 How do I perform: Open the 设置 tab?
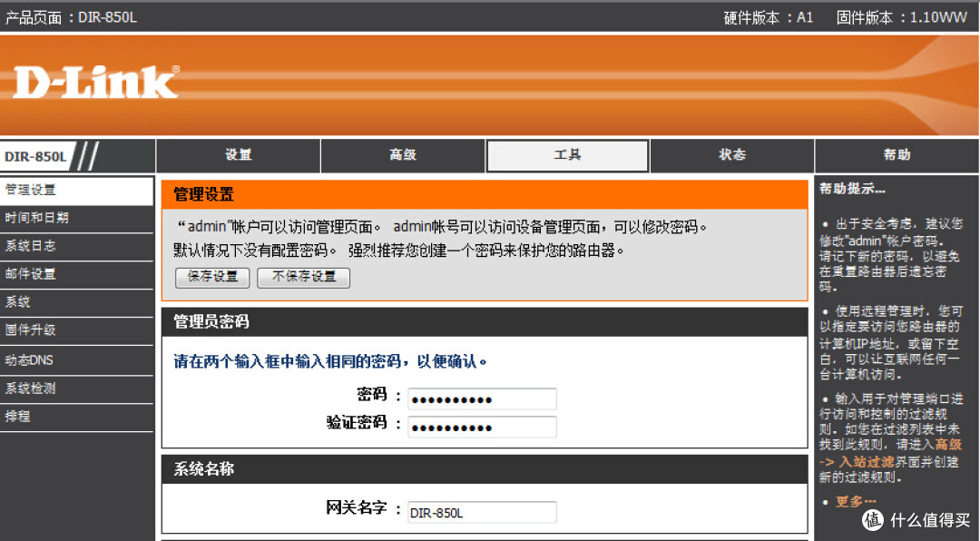click(x=238, y=155)
